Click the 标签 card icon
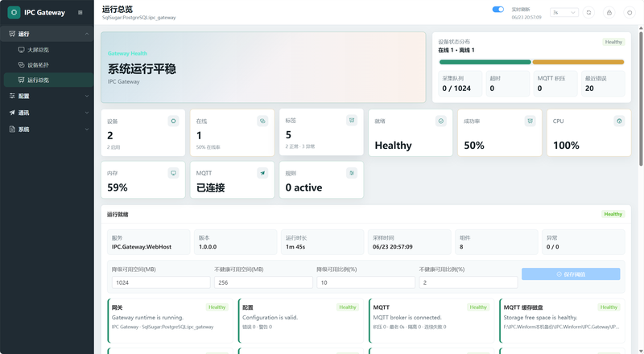 tap(352, 121)
